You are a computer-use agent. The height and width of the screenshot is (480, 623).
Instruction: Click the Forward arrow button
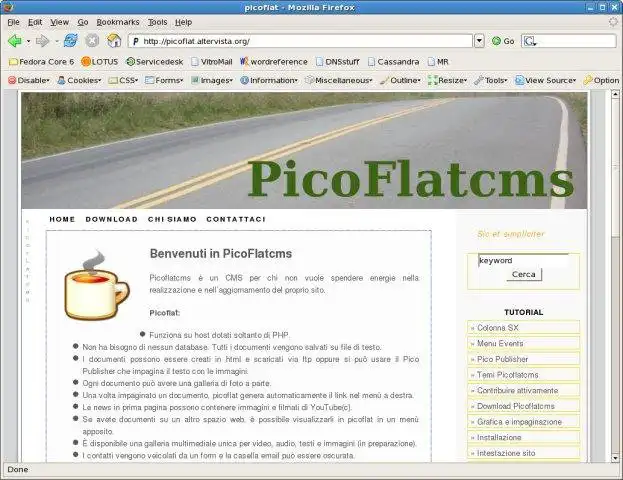click(x=42, y=41)
